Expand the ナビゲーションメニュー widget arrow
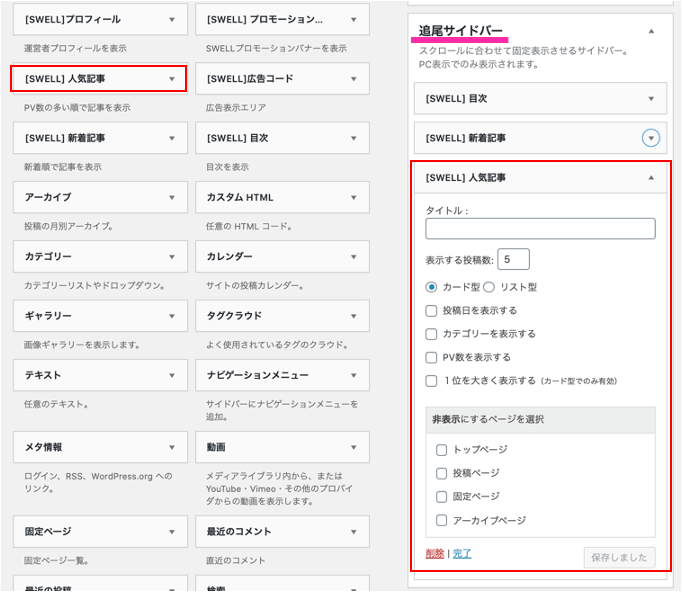 click(354, 375)
